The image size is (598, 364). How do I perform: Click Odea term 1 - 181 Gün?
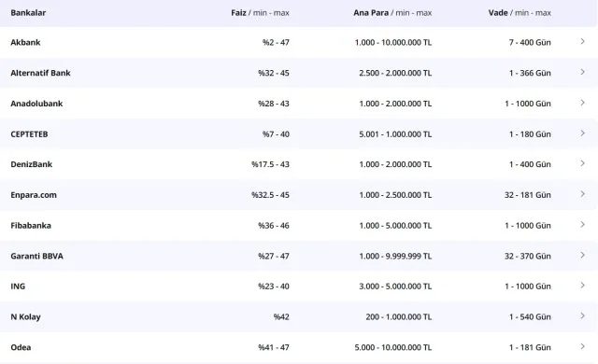click(x=530, y=347)
